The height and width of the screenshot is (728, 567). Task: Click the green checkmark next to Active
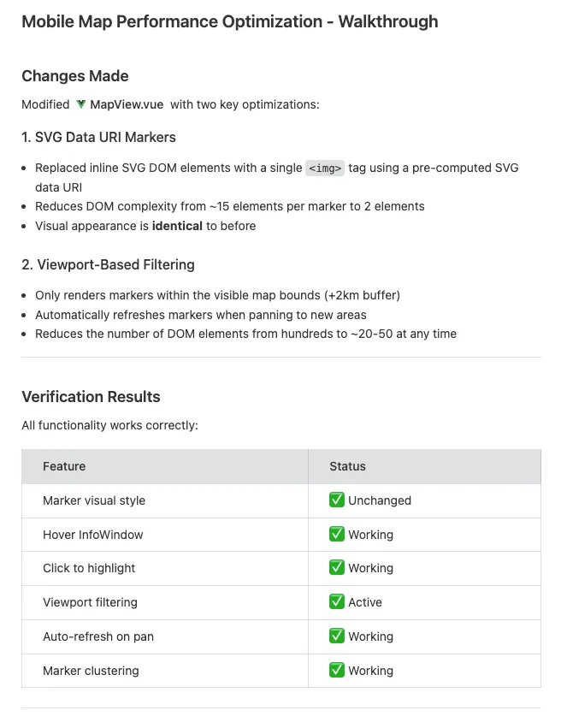click(337, 602)
